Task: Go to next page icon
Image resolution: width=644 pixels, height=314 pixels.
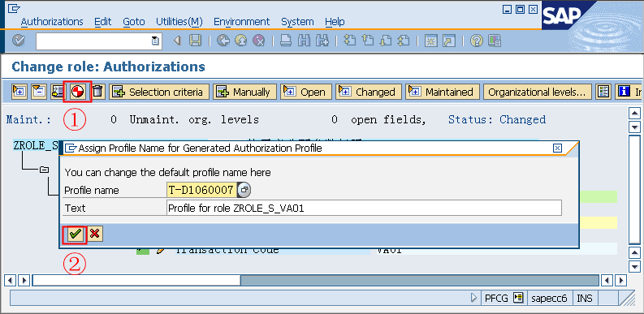Action: pyautogui.click(x=386, y=41)
